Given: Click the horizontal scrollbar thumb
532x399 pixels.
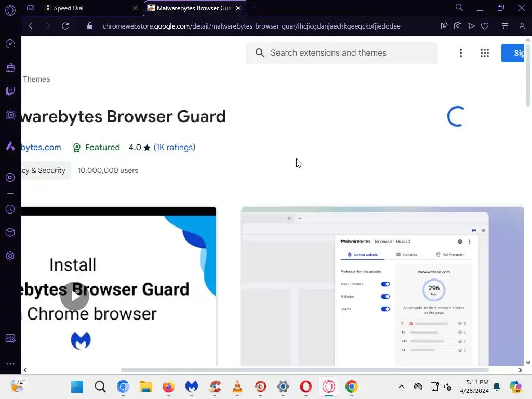Looking at the screenshot, I should point(304,370).
